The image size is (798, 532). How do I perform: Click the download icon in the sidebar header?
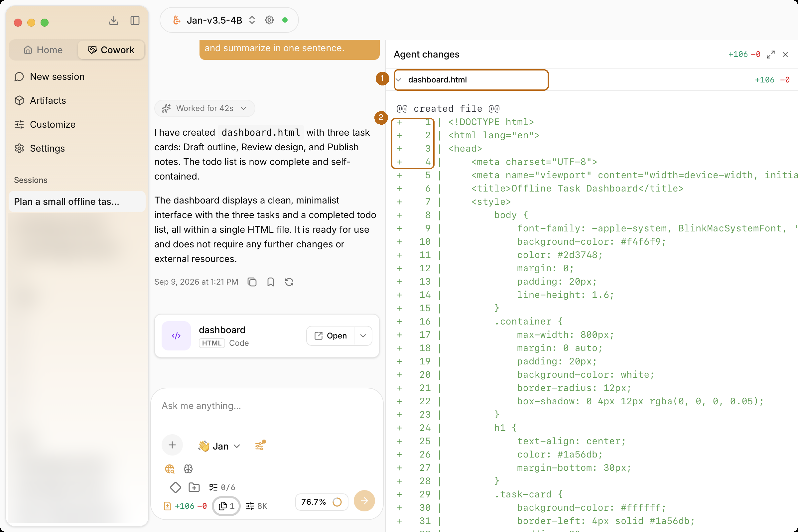[x=114, y=21]
